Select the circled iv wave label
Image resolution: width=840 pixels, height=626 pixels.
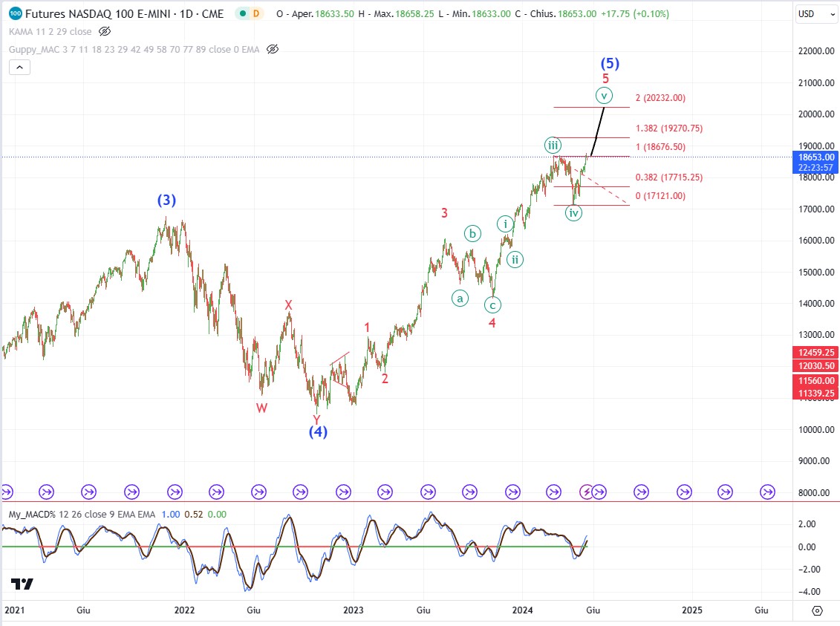point(573,213)
